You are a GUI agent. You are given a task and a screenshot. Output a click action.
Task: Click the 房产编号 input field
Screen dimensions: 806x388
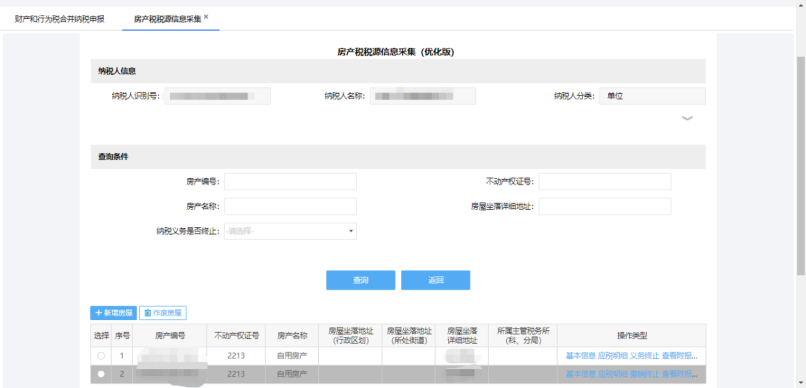coord(290,181)
